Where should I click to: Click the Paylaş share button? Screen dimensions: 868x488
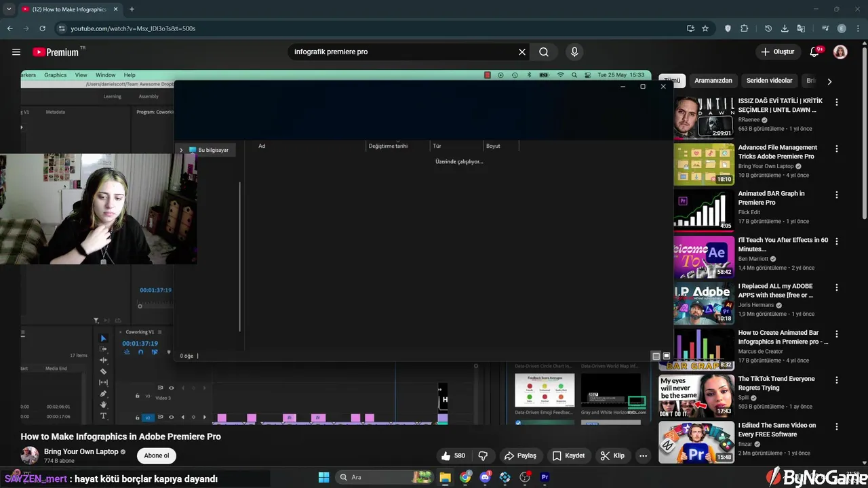(521, 455)
